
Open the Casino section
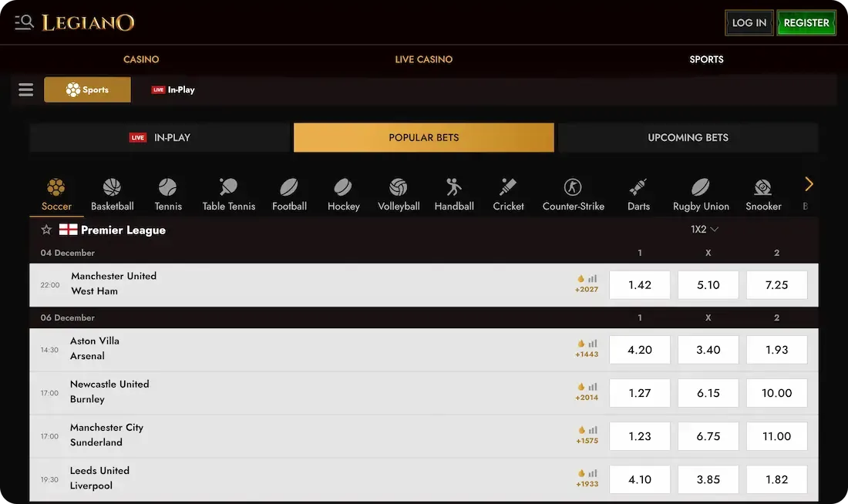141,59
